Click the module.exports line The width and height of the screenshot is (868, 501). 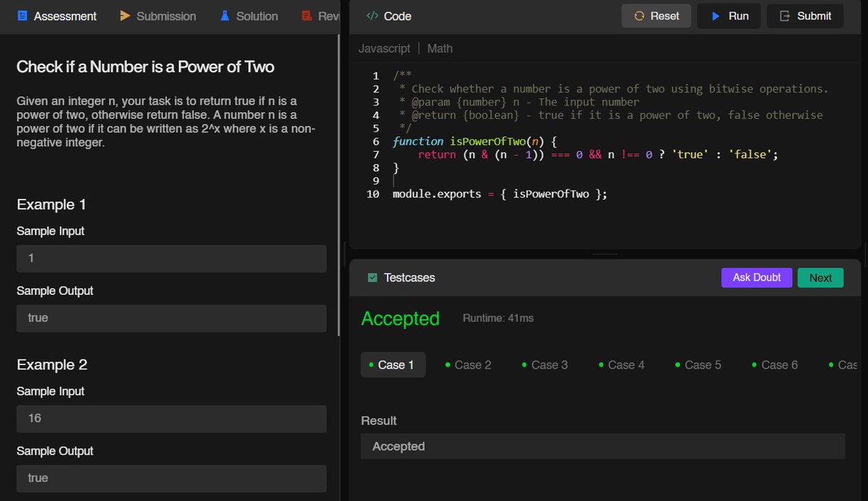point(500,194)
